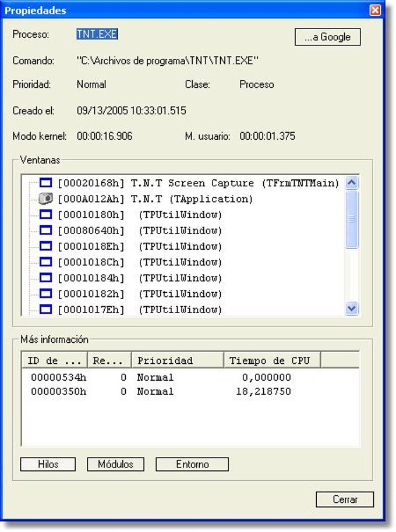Image resolution: width=396 pixels, height=532 pixels.
Task: Click the Prioridad value 'Normal' near the top
Action: [x=91, y=84]
